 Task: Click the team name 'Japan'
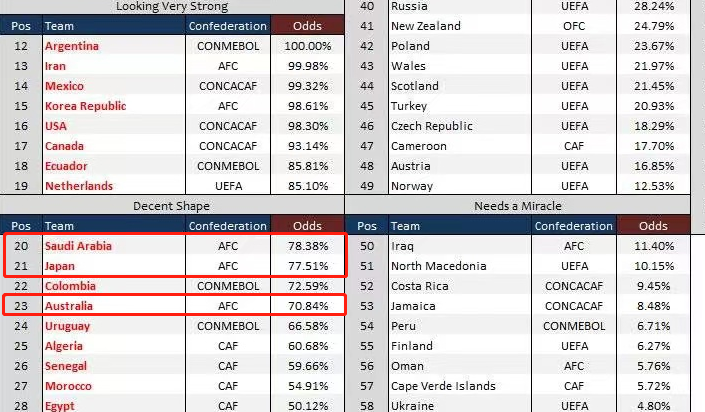click(x=60, y=266)
